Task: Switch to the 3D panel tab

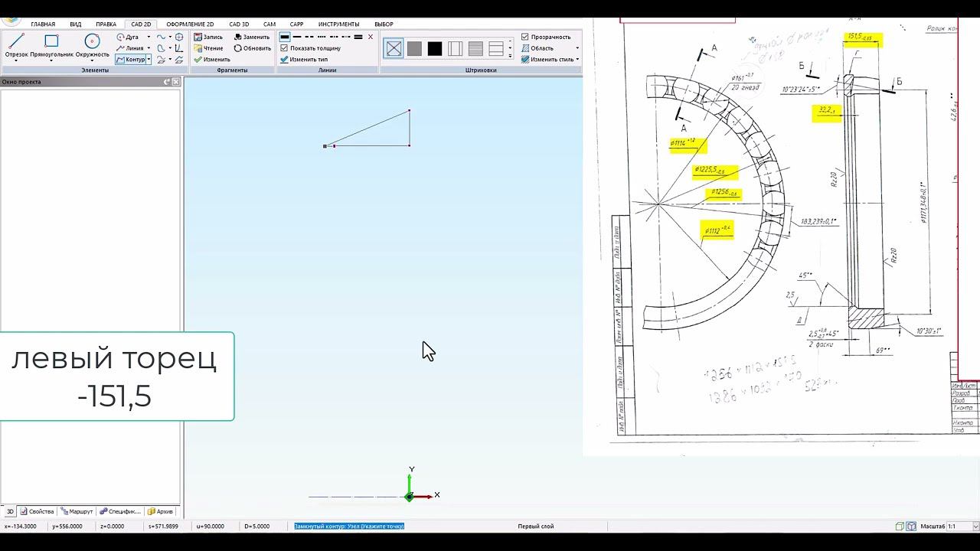Action: tap(10, 511)
